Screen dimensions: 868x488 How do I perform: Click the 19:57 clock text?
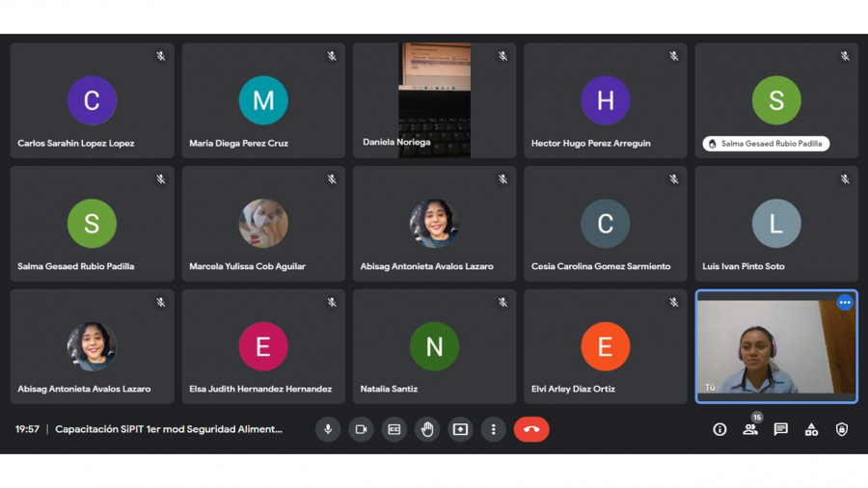pos(27,429)
